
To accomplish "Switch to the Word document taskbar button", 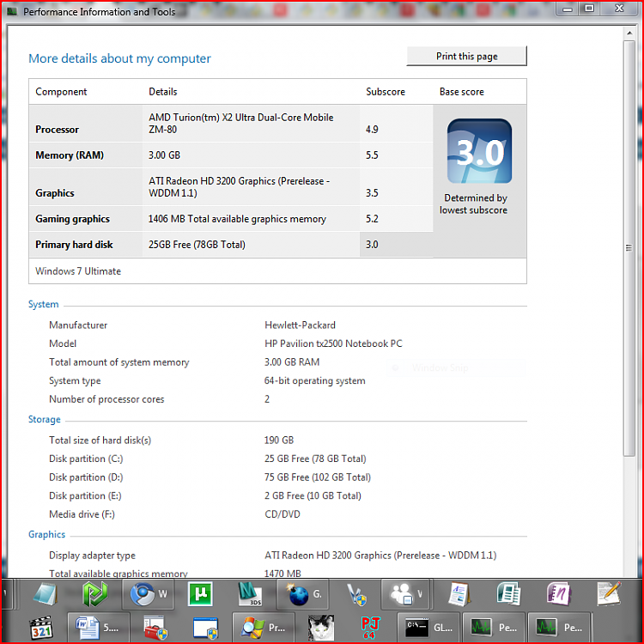I will coord(99,627).
